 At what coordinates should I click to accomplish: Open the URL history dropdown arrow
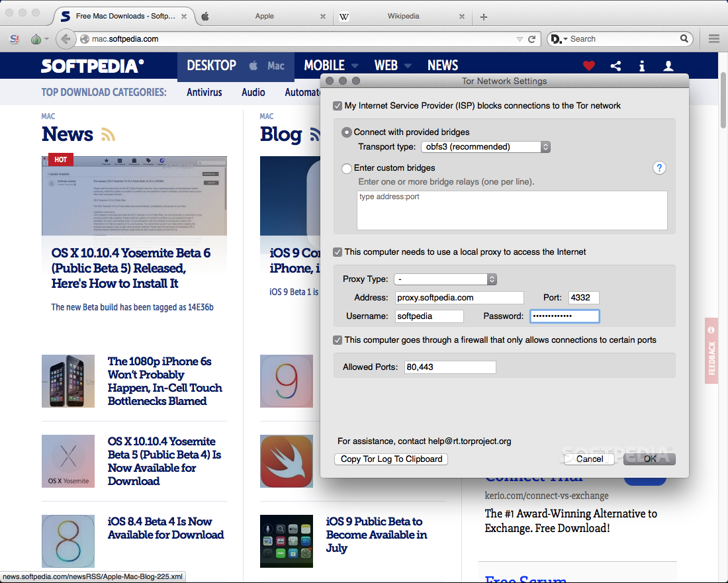[520, 39]
